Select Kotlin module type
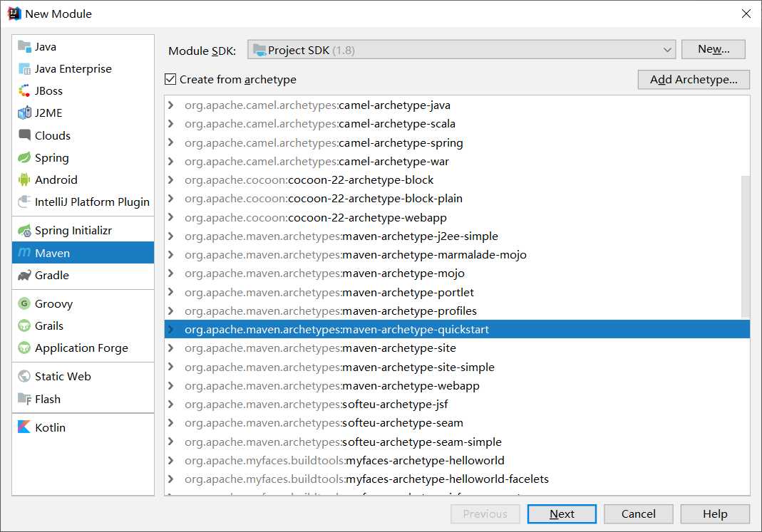This screenshot has height=532, width=762. coord(83,427)
